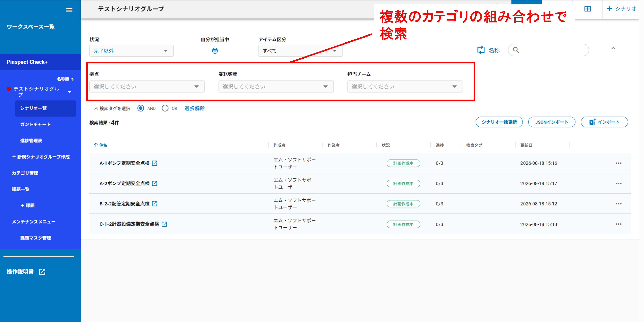Click the 更新日 column header

point(526,145)
